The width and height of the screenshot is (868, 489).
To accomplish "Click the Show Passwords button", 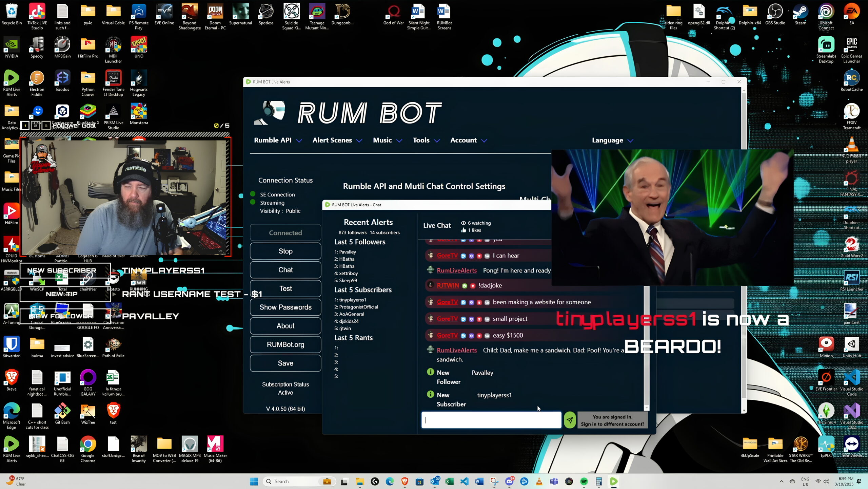I will click(x=285, y=307).
